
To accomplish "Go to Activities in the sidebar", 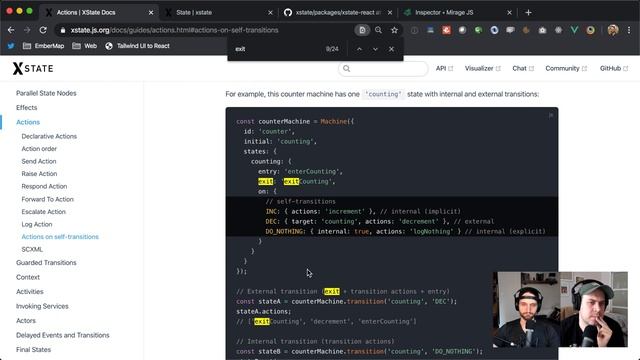I will pos(29,291).
